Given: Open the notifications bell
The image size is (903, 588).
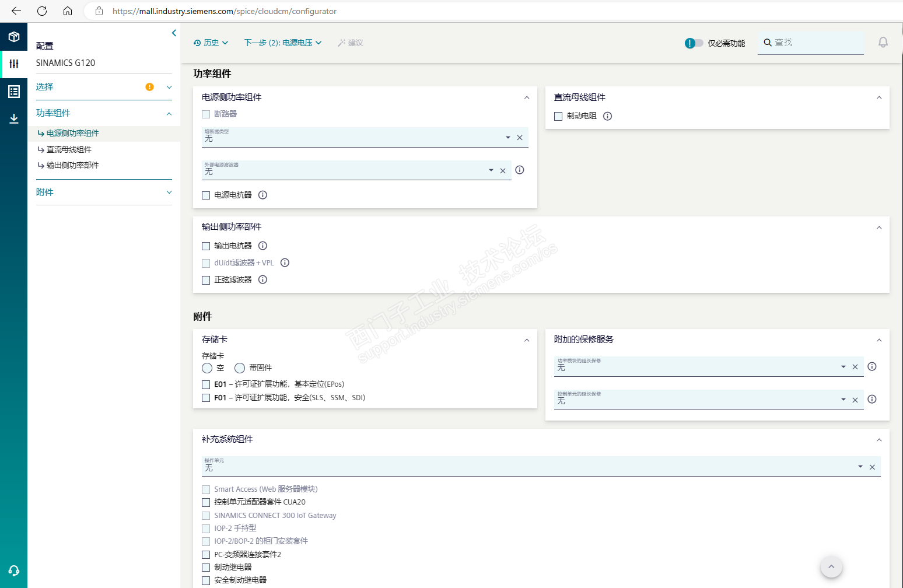Looking at the screenshot, I should point(883,43).
